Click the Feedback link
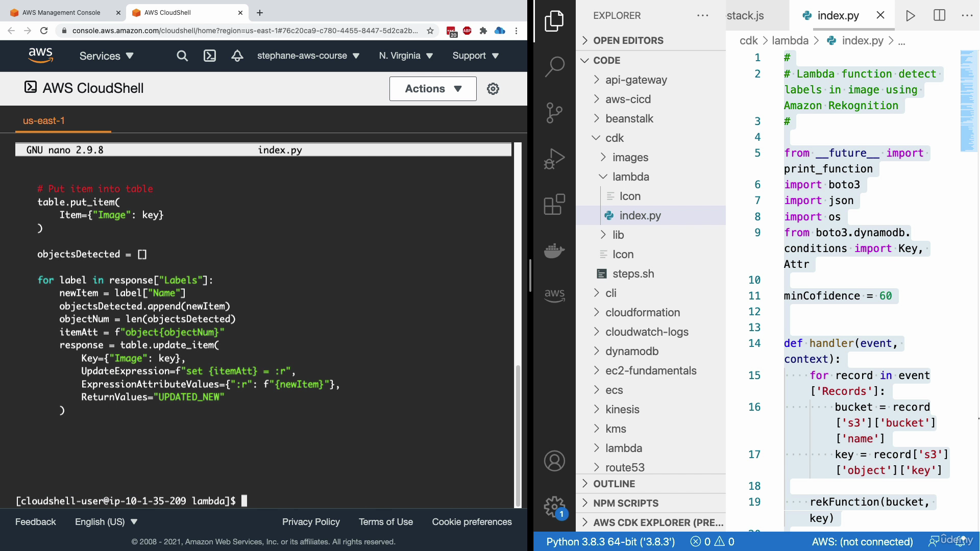The width and height of the screenshot is (980, 551). (x=36, y=522)
